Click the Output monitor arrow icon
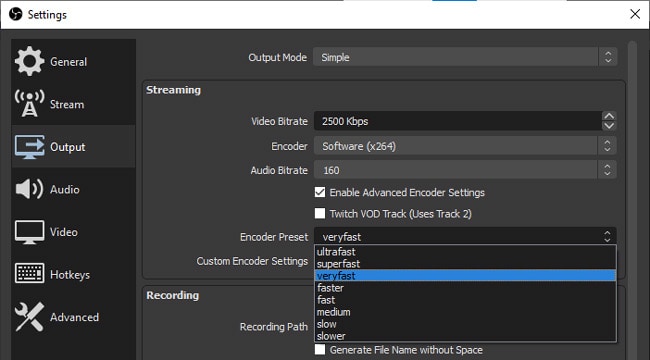The width and height of the screenshot is (650, 360). point(29,147)
